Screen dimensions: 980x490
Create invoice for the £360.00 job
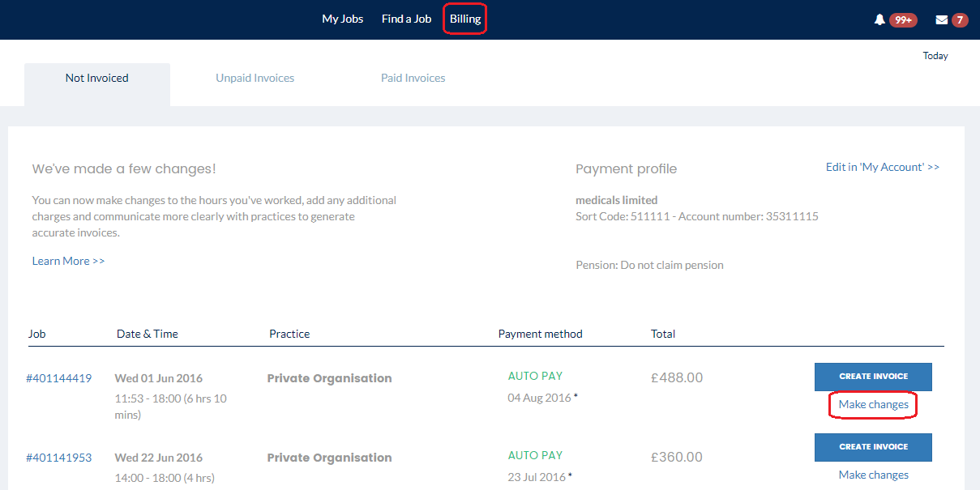tap(873, 447)
